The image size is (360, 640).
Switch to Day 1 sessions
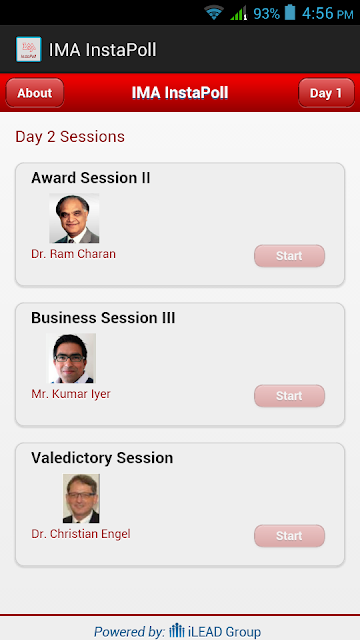(x=326, y=93)
